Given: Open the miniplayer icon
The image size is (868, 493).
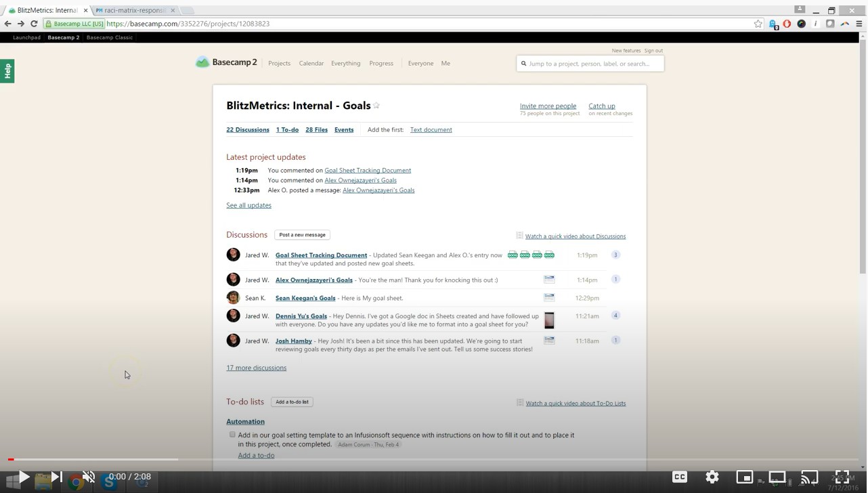Looking at the screenshot, I should click(x=744, y=477).
